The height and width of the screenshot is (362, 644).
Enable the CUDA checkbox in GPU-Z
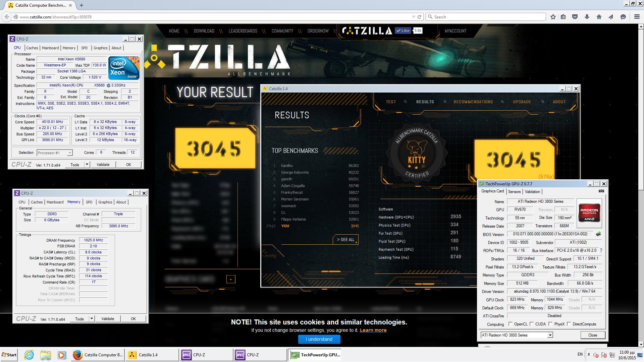[531, 324]
